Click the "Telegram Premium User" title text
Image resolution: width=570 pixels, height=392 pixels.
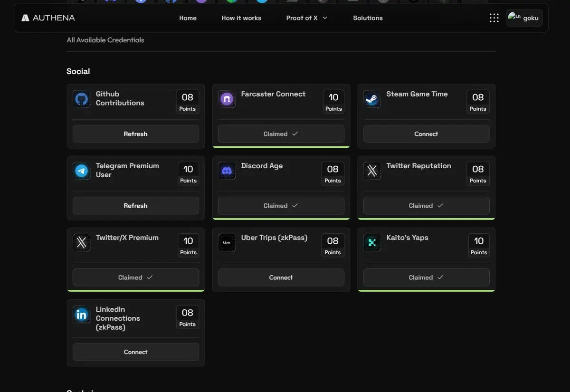tap(127, 170)
